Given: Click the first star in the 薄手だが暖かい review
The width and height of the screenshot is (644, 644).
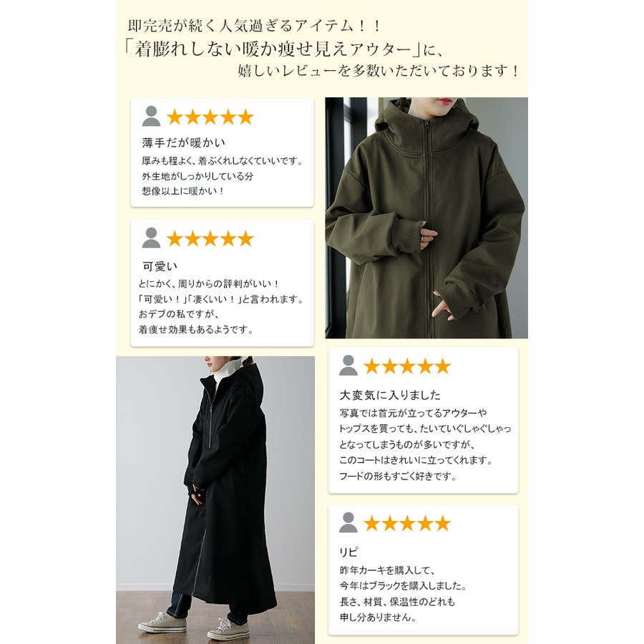Looking at the screenshot, I should point(175,117).
